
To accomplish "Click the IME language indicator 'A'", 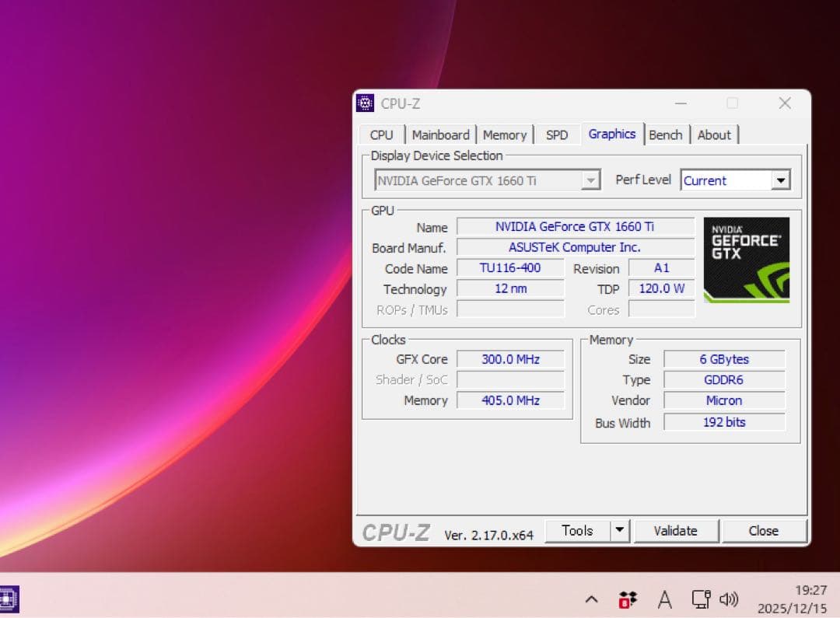I will tap(665, 599).
